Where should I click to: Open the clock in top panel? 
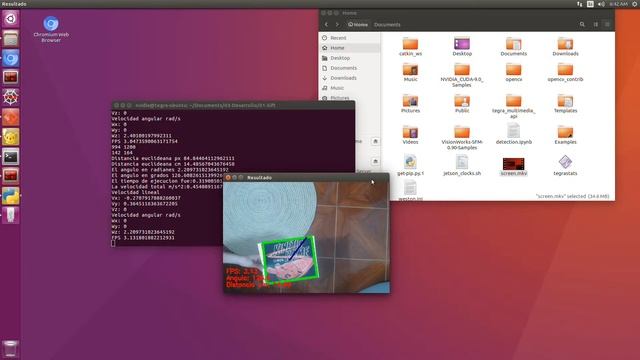(618, 4)
